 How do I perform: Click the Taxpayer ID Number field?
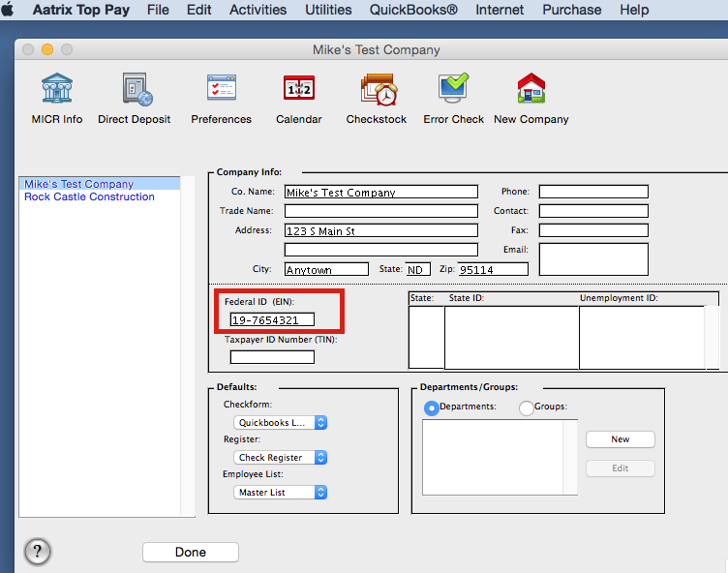pyautogui.click(x=273, y=357)
